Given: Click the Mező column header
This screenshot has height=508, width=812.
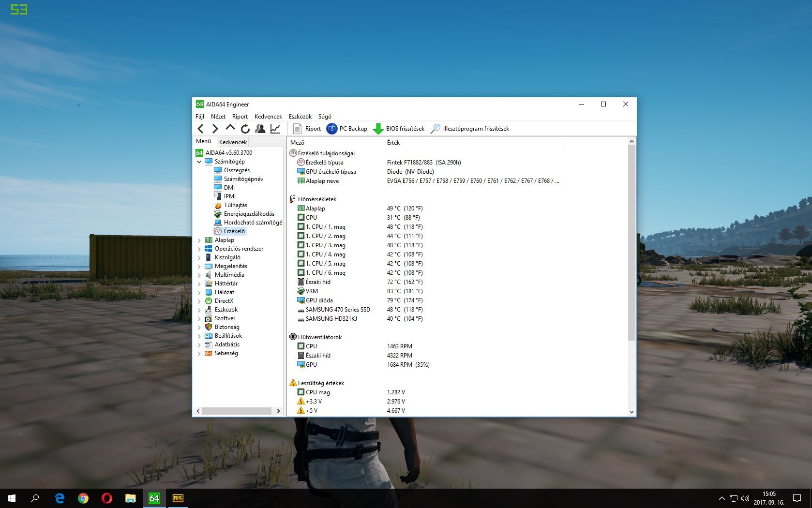Looking at the screenshot, I should [335, 143].
